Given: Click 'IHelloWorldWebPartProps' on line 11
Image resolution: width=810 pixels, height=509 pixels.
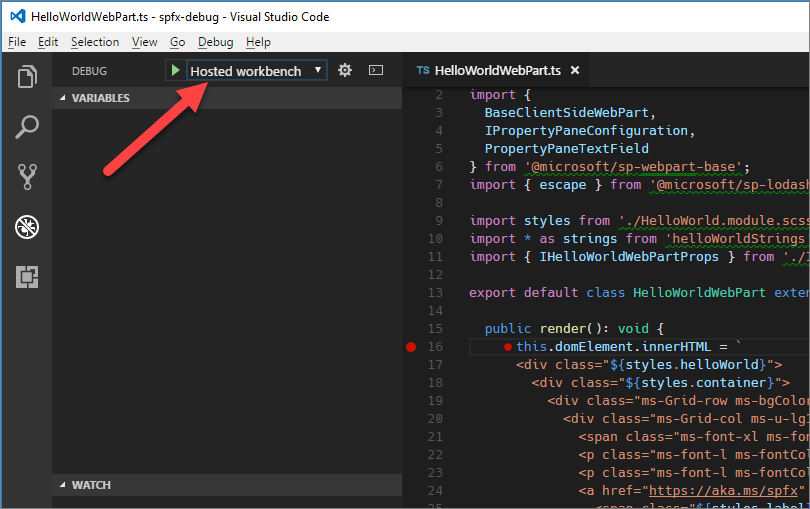Looking at the screenshot, I should pyautogui.click(x=629, y=257).
